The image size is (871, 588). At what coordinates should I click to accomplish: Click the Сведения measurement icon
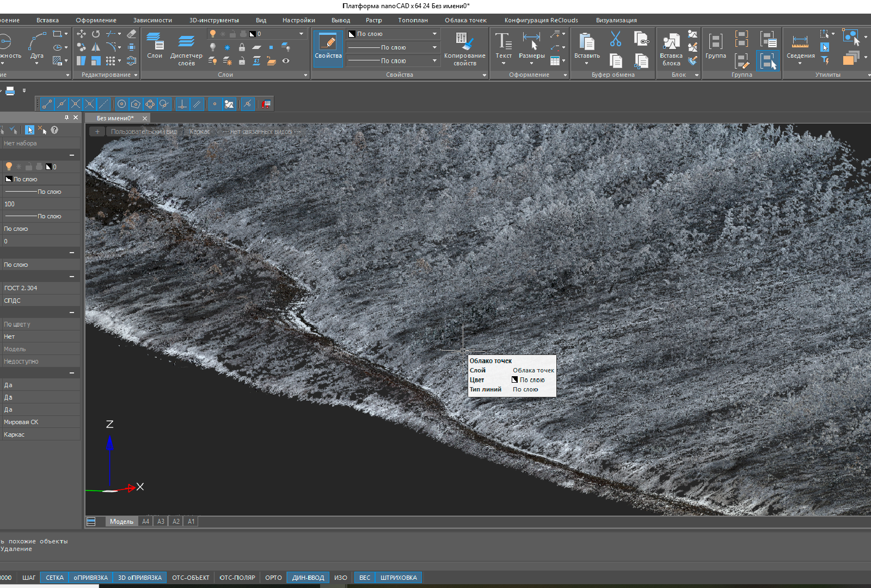click(x=800, y=42)
